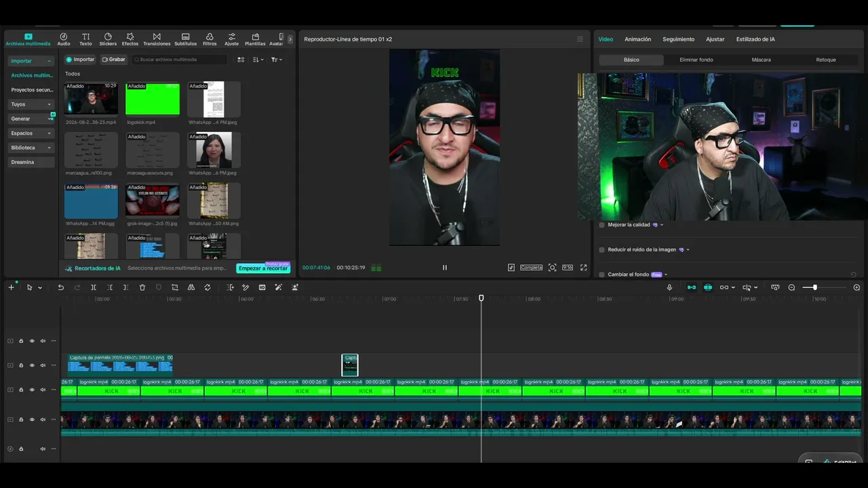
Task: Open the media sort dropdown
Action: 258,60
